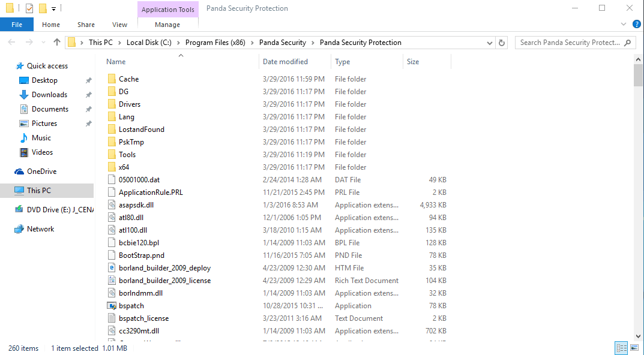
Task: Select the atl100.dll file name
Action: click(x=133, y=230)
